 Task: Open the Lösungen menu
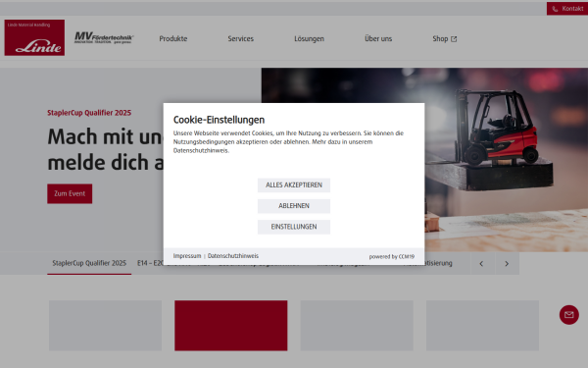click(x=309, y=38)
